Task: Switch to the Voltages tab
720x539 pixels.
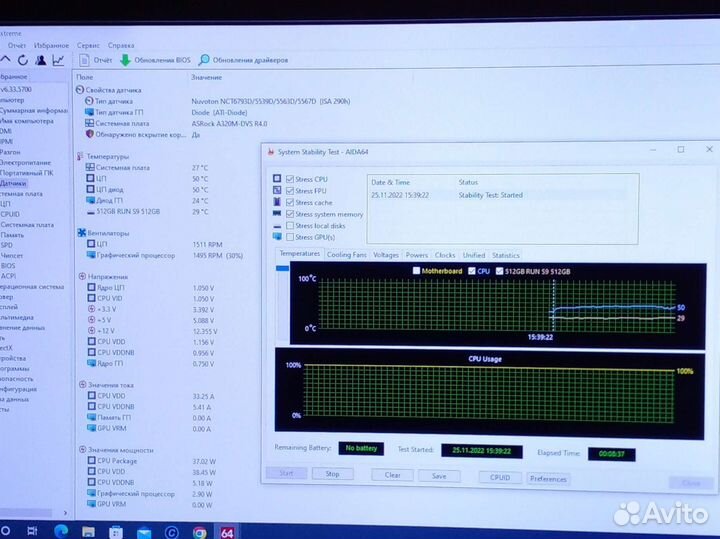Action: 386,255
